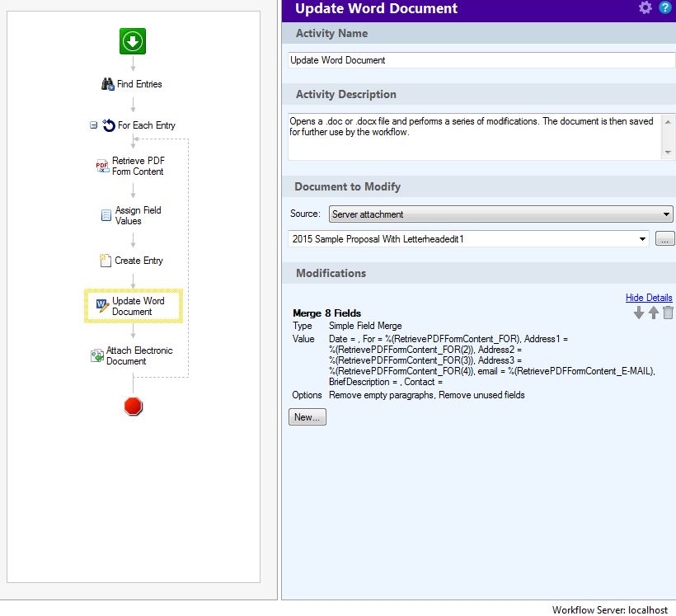Click the Hide Details link

(x=648, y=298)
